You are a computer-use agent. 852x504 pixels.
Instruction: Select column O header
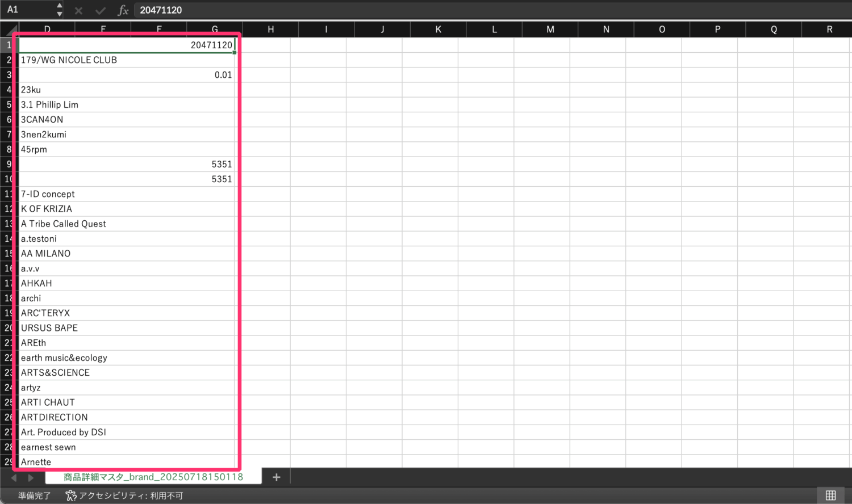click(x=662, y=30)
